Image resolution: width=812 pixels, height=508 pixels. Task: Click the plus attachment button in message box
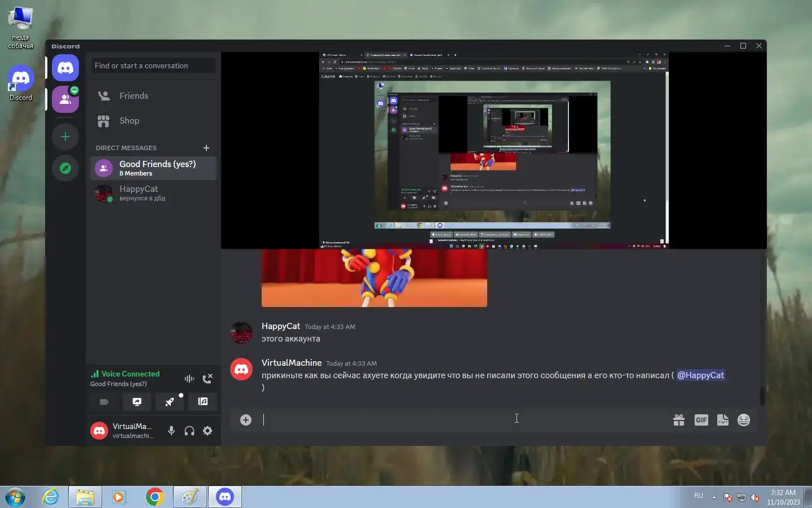pos(246,420)
